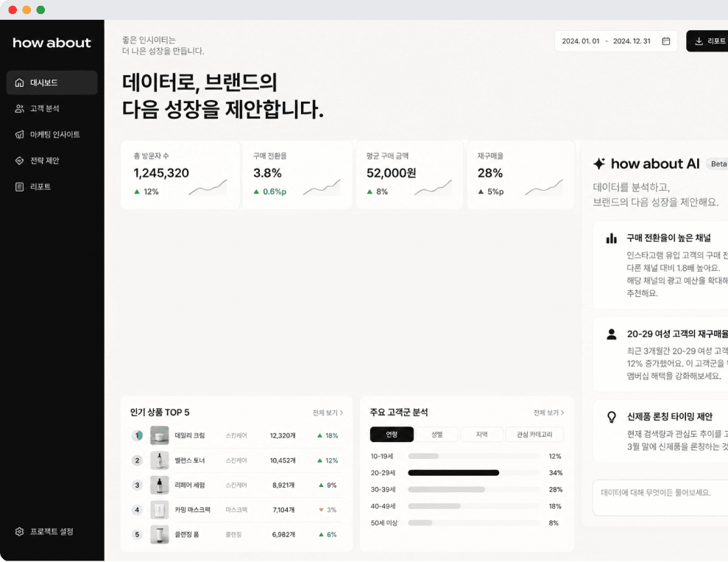The image size is (728, 562).
Task: Open the 대시보드 home icon in sidebar
Action: coord(19,82)
